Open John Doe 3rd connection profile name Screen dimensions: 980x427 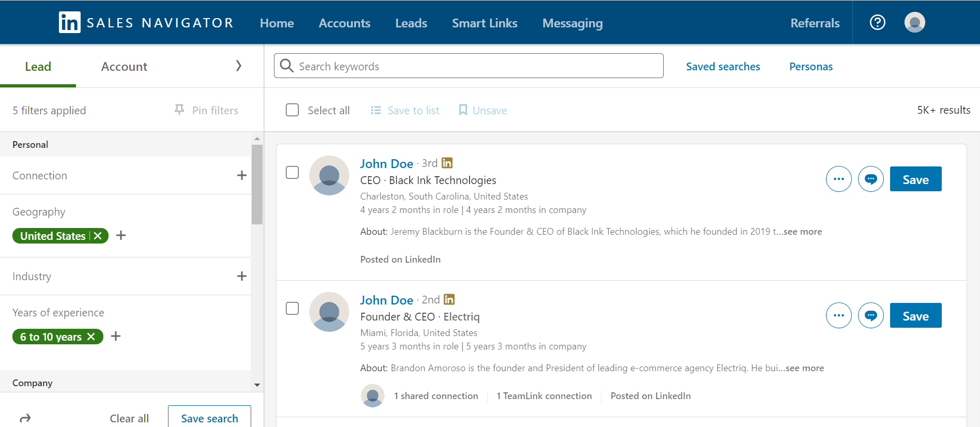(x=387, y=163)
